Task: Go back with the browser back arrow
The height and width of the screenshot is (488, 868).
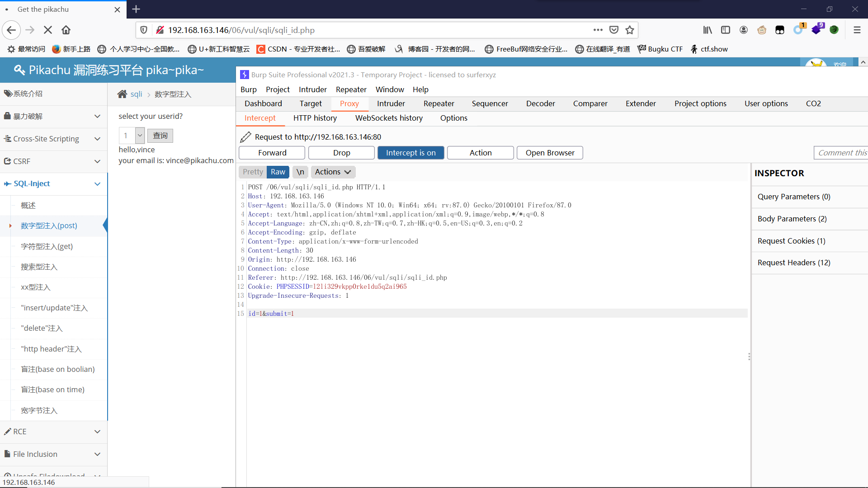Action: (11, 30)
